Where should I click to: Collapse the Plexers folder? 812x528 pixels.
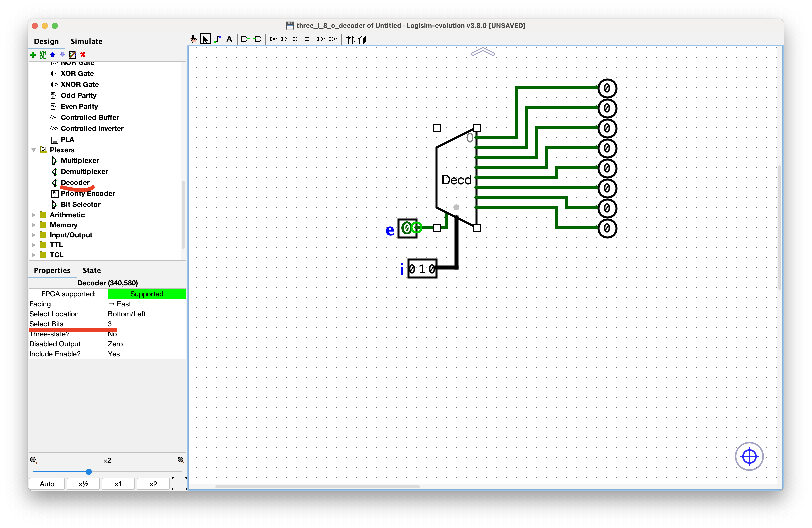pos(34,150)
